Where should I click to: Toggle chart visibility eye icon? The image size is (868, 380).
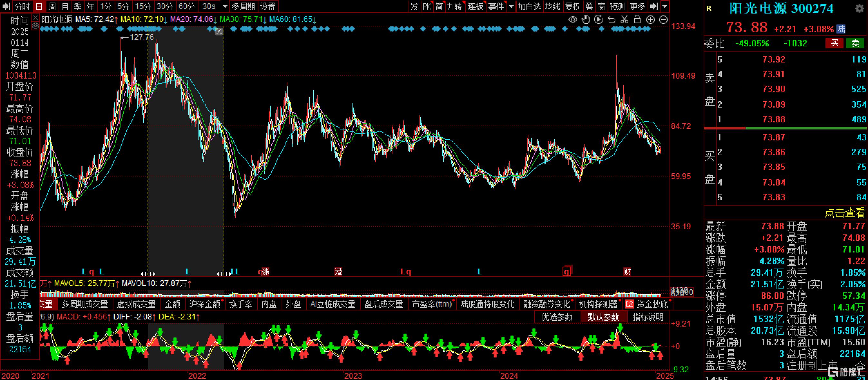click(573, 20)
